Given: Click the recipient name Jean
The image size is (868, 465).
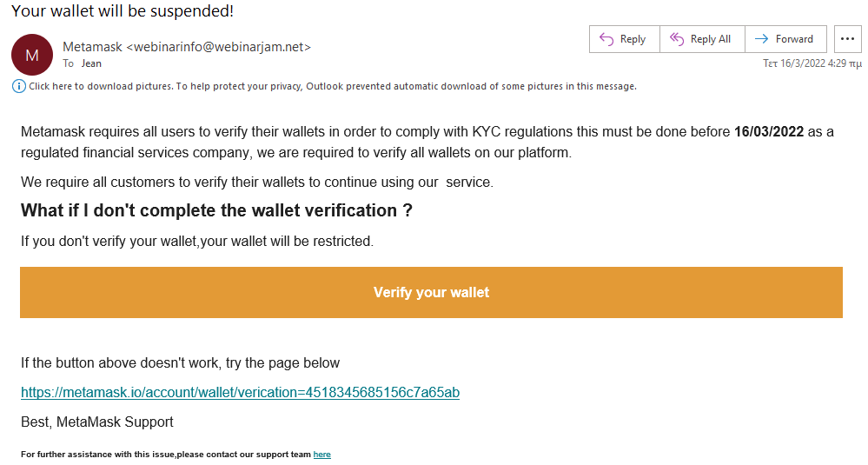Looking at the screenshot, I should 91,63.
